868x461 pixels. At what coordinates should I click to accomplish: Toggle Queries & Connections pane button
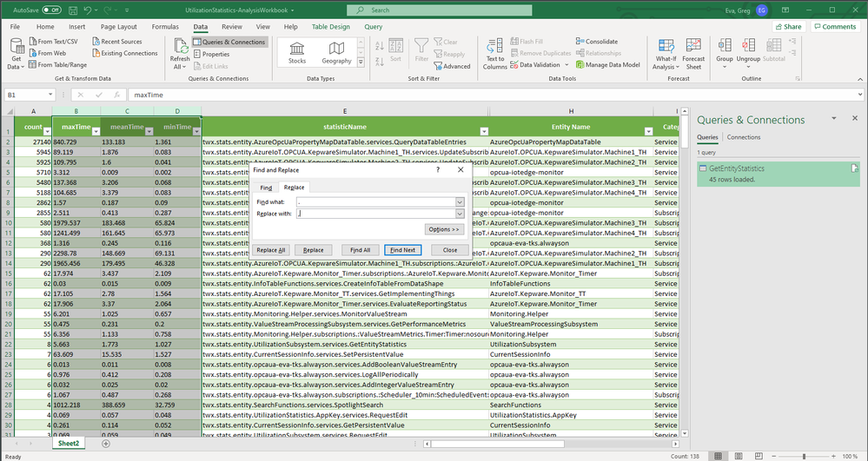(x=229, y=42)
